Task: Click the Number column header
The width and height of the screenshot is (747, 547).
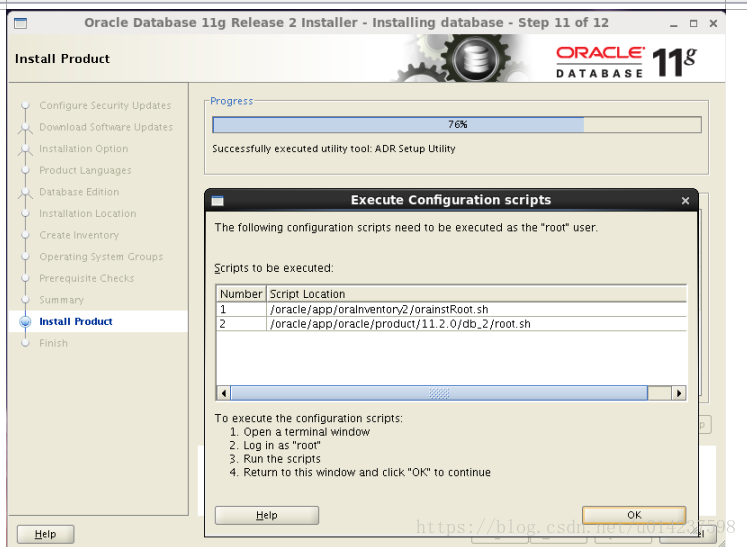Action: pos(241,294)
